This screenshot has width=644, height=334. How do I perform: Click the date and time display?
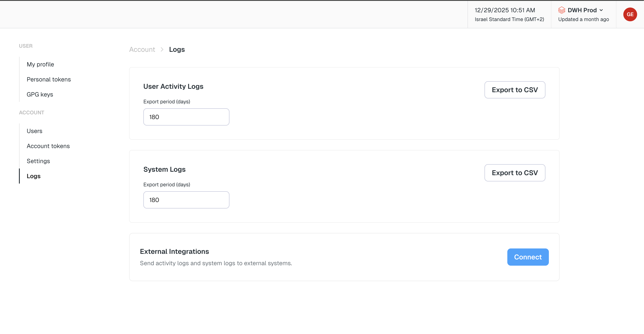tap(505, 10)
